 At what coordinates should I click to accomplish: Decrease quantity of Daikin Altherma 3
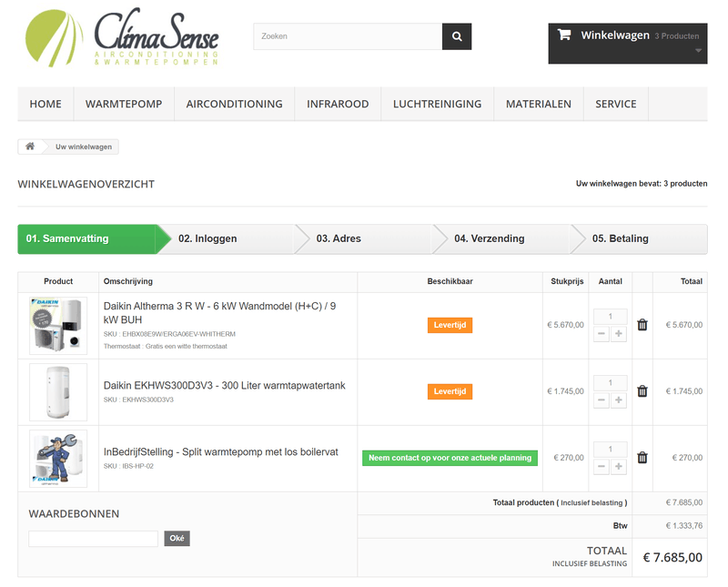602,333
